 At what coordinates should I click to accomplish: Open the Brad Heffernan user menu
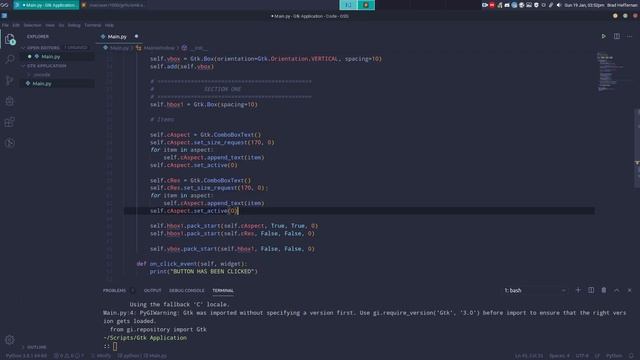(x=622, y=5)
